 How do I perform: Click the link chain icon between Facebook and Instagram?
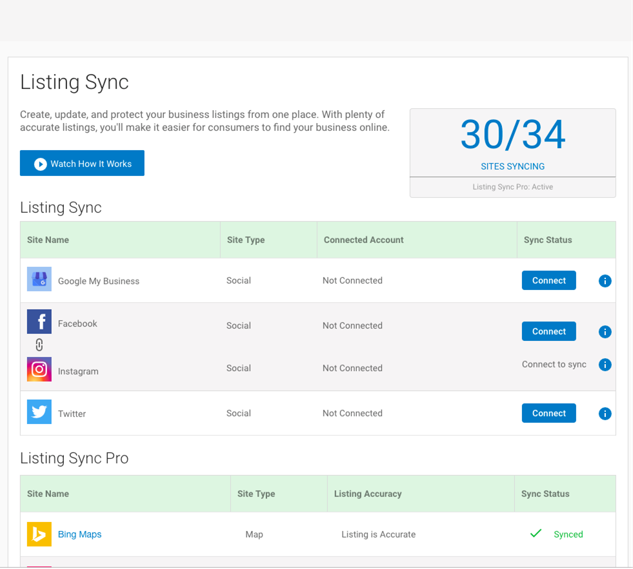(39, 345)
